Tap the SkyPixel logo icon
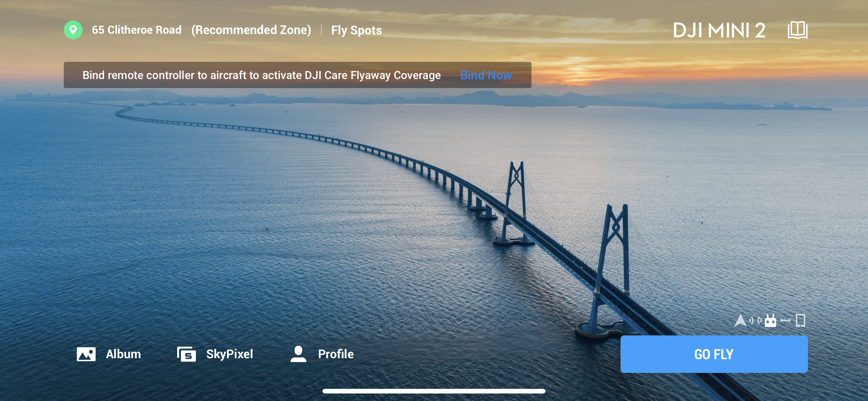868x401 pixels. coord(186,354)
